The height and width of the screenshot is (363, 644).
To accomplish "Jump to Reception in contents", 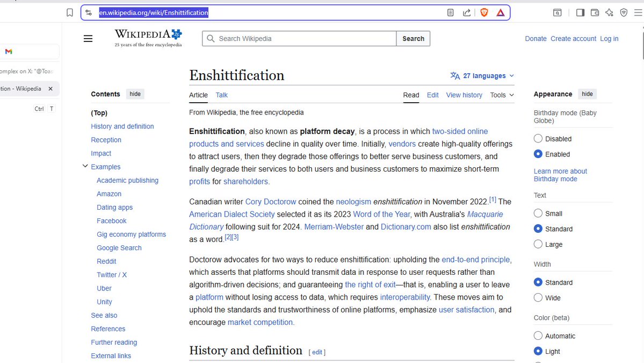I will tap(106, 140).
